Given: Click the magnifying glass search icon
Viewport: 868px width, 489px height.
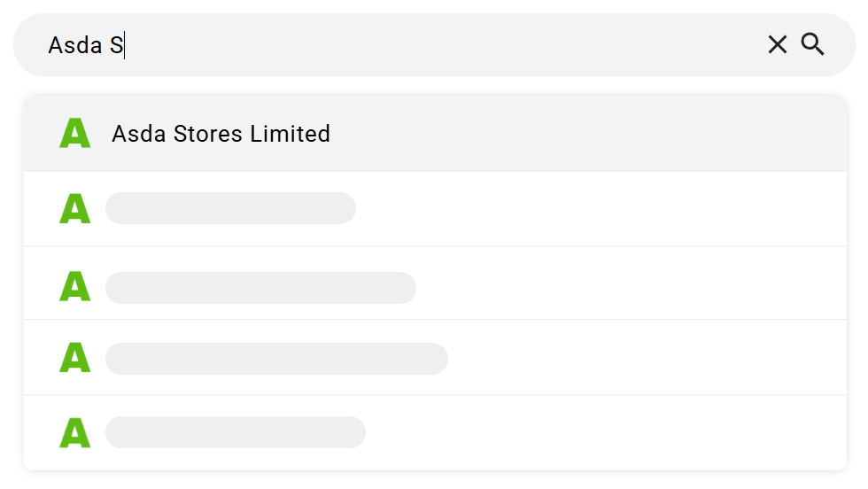Looking at the screenshot, I should pos(813,44).
